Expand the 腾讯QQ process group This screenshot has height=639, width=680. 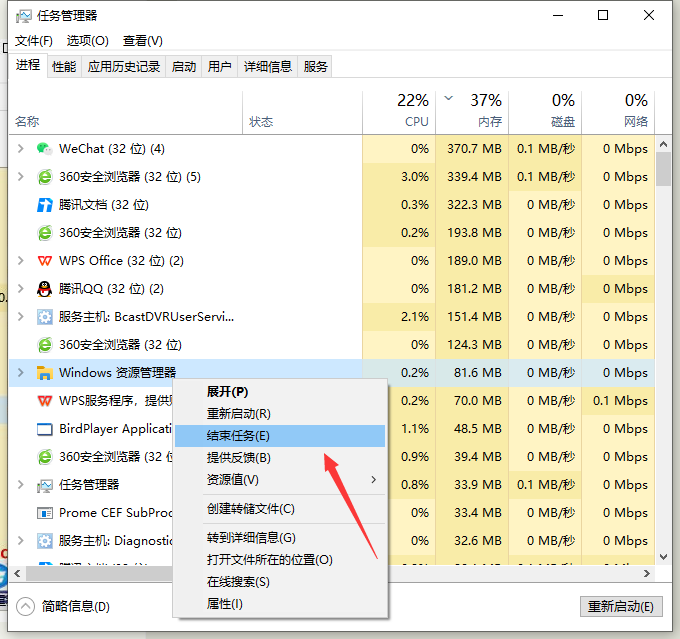pos(20,289)
